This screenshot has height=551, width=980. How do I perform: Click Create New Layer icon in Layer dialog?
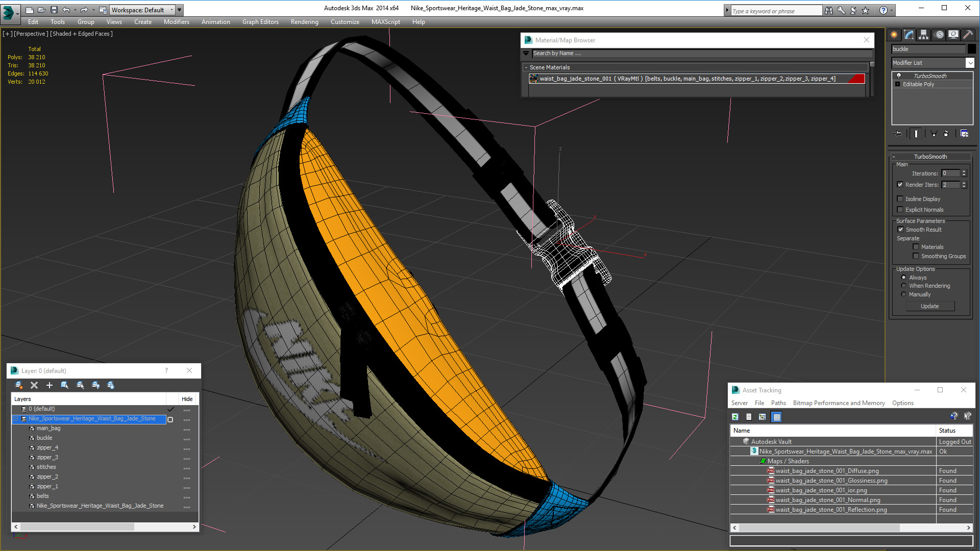point(19,385)
